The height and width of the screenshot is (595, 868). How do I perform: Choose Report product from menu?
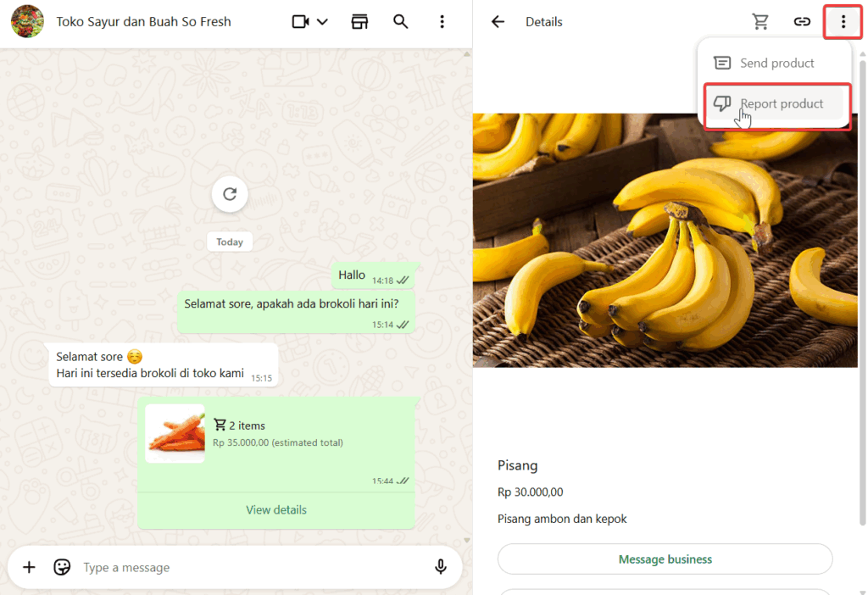pyautogui.click(x=781, y=104)
